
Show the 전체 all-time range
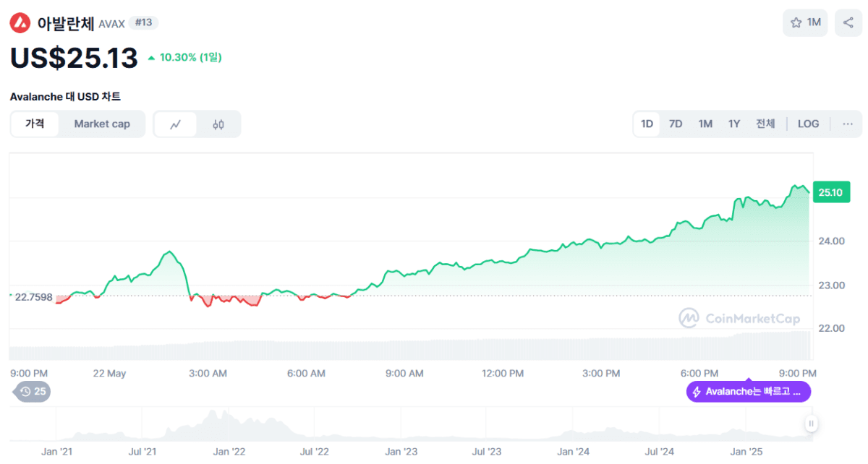[x=765, y=124]
